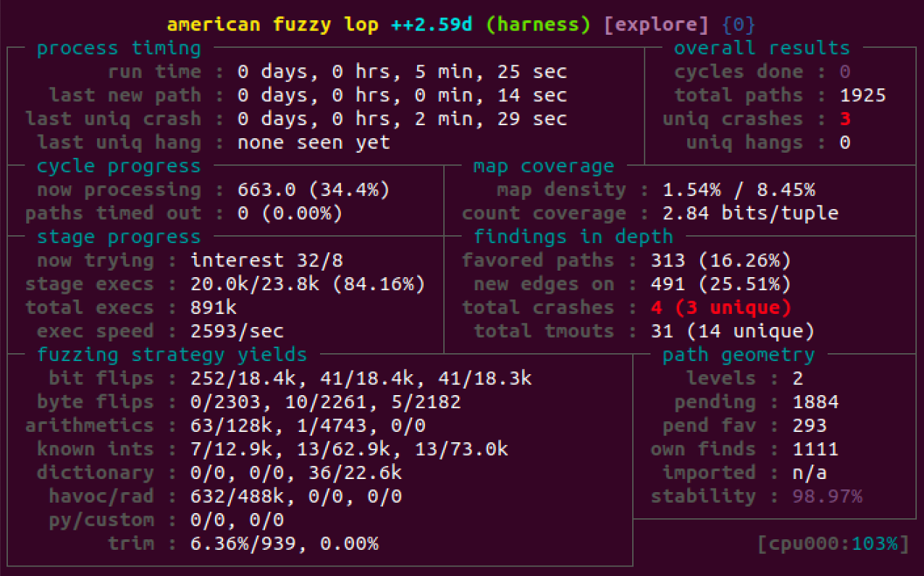
Task: Select py/custom value '0/0, 0/0'
Action: pyautogui.click(x=237, y=520)
